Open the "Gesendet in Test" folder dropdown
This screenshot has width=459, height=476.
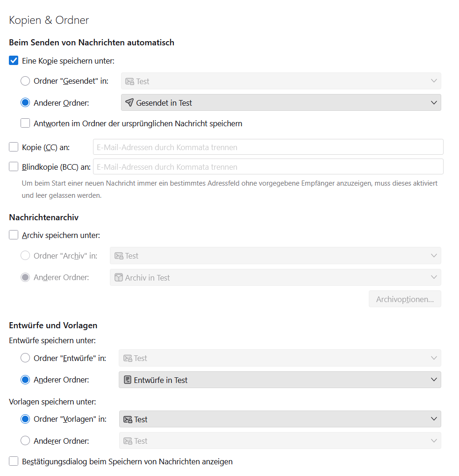(x=280, y=103)
